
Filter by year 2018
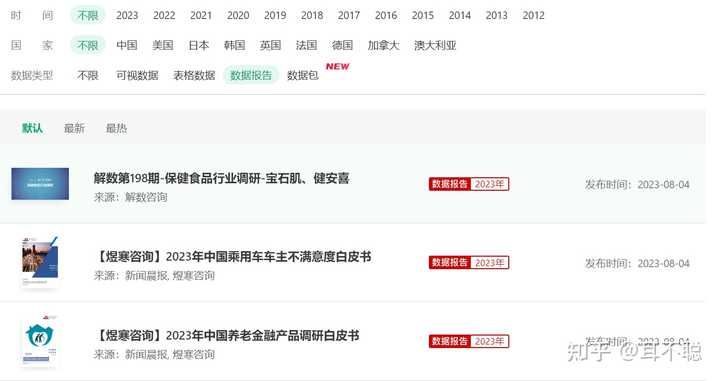[312, 15]
